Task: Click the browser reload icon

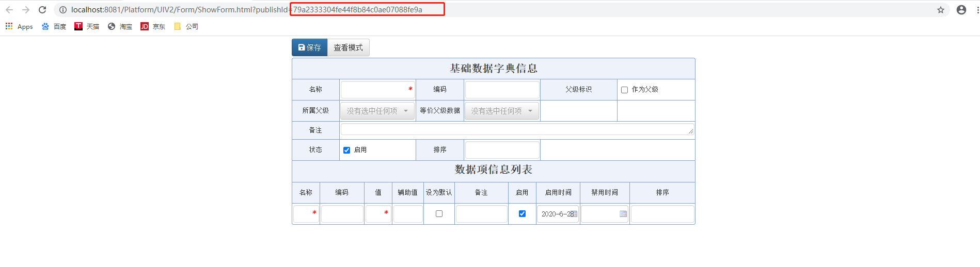Action: (42, 10)
